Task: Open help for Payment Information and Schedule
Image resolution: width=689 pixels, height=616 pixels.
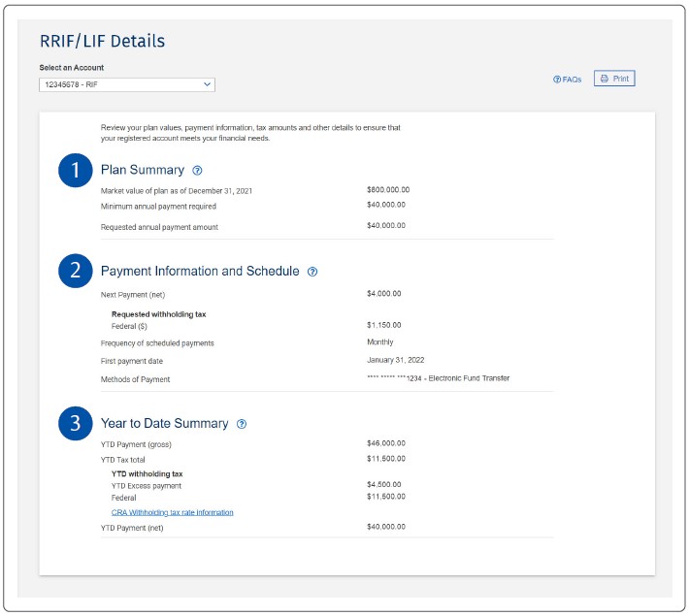Action: point(312,273)
